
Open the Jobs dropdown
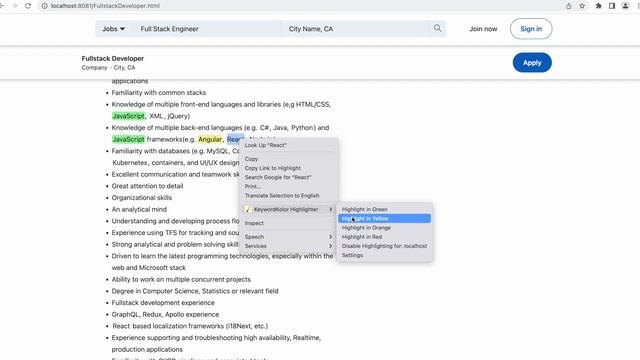point(113,29)
